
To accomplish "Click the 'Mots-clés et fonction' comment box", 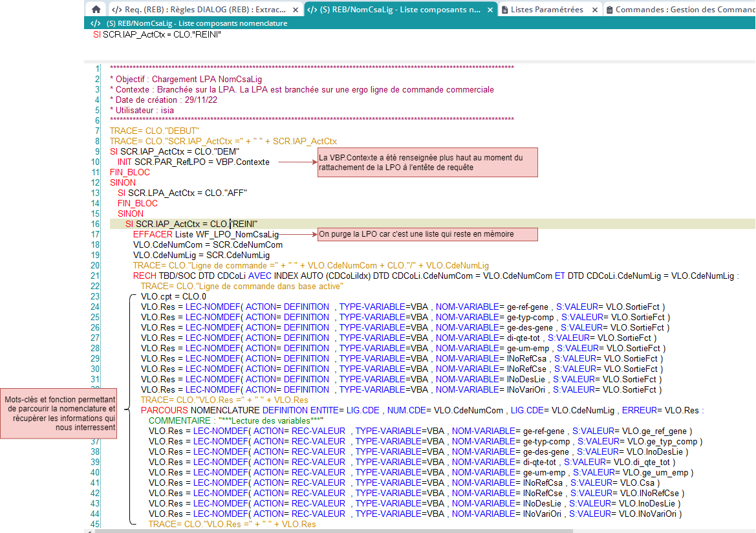I will click(59, 413).
